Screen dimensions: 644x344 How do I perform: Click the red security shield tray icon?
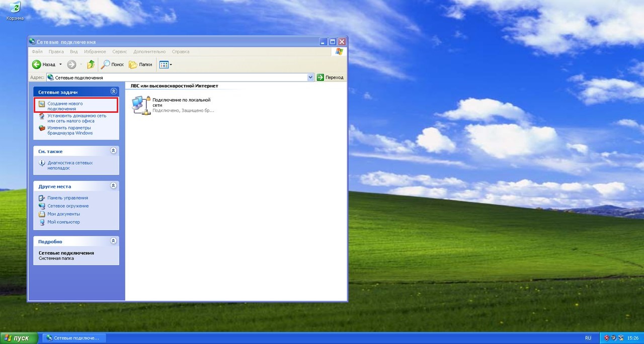tap(606, 338)
